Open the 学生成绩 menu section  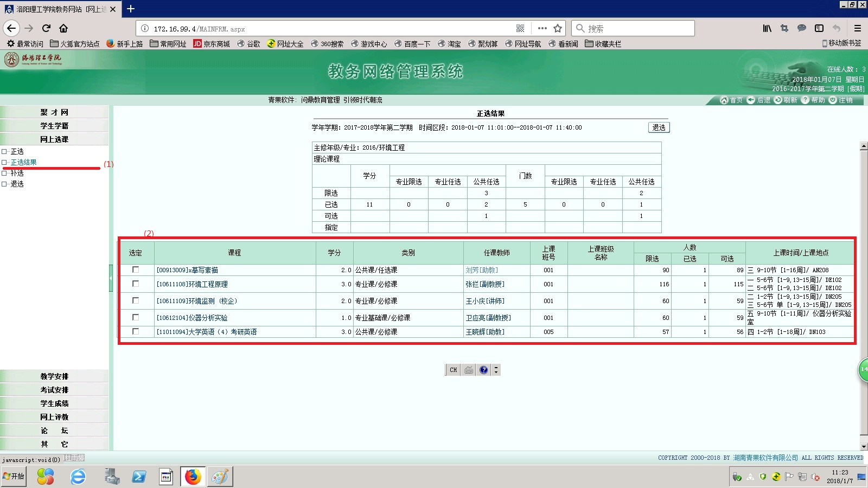click(x=54, y=403)
